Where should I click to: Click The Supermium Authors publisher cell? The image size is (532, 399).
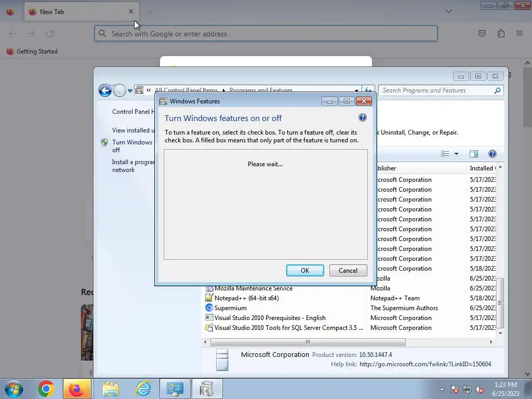click(404, 308)
